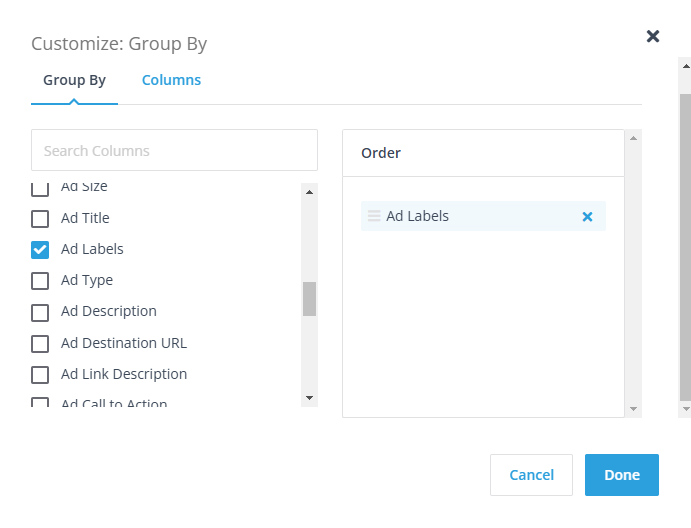The width and height of the screenshot is (691, 528).
Task: Select the Group By tab
Action: [x=74, y=80]
